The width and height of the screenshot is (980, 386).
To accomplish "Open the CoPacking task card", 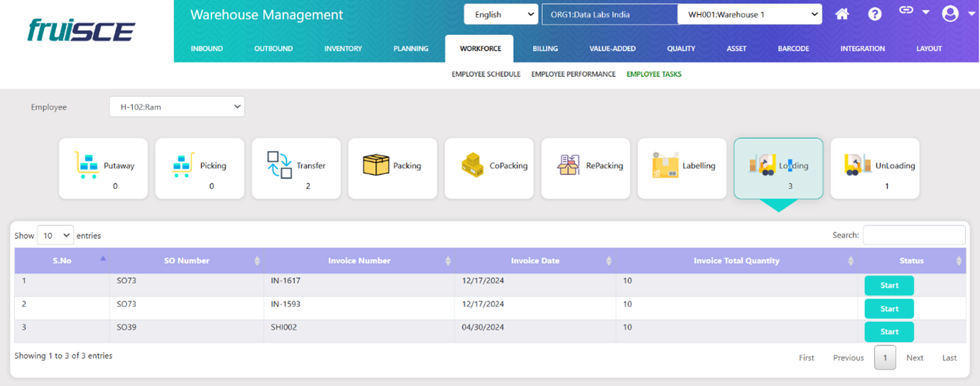I will pyautogui.click(x=489, y=168).
